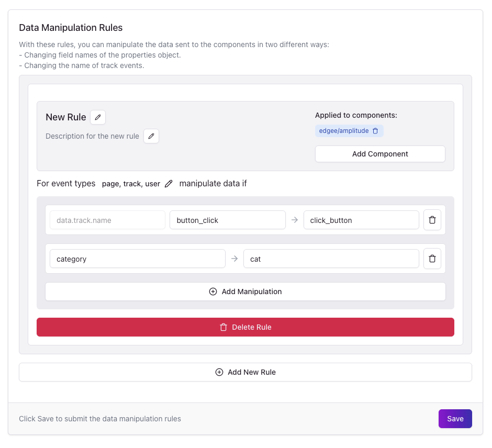Viewport: 492px width, 448px height.
Task: Click the plus icon in Add New Rule
Action: (219, 372)
